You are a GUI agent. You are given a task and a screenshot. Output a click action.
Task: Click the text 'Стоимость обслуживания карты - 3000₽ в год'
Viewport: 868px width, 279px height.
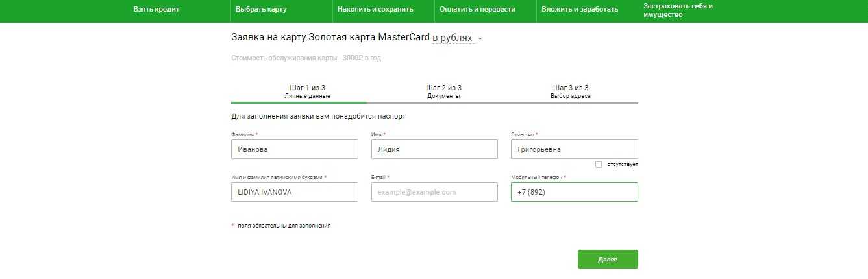click(306, 58)
